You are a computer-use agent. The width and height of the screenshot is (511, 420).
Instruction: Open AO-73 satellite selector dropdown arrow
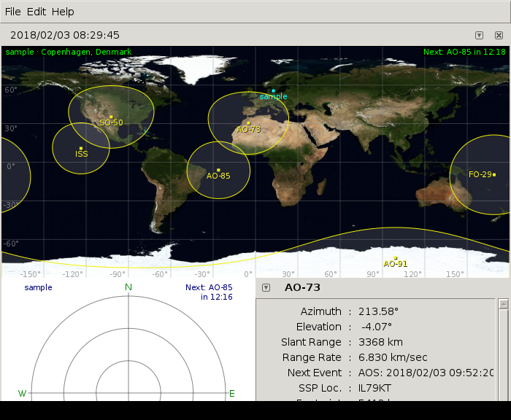266,287
